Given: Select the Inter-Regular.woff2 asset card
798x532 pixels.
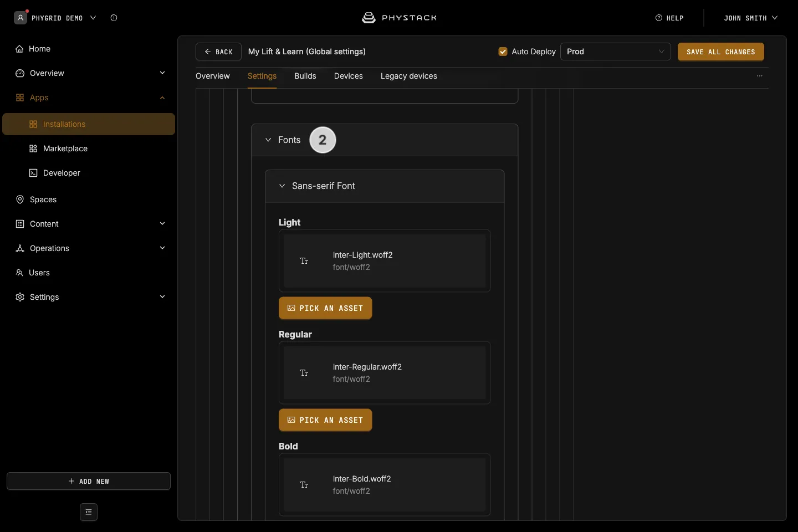Looking at the screenshot, I should (385, 372).
